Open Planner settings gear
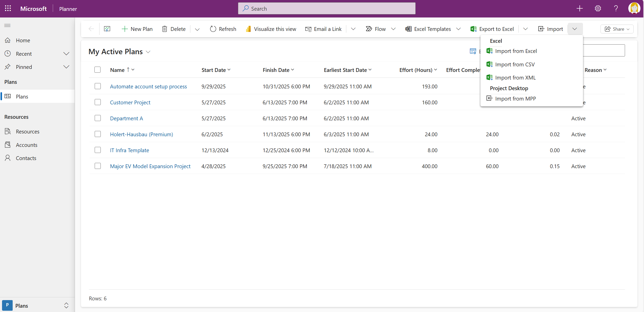 pyautogui.click(x=598, y=8)
